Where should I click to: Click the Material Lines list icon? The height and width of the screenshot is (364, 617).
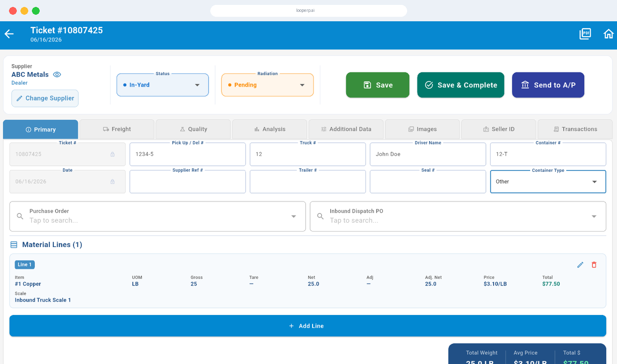(14, 245)
